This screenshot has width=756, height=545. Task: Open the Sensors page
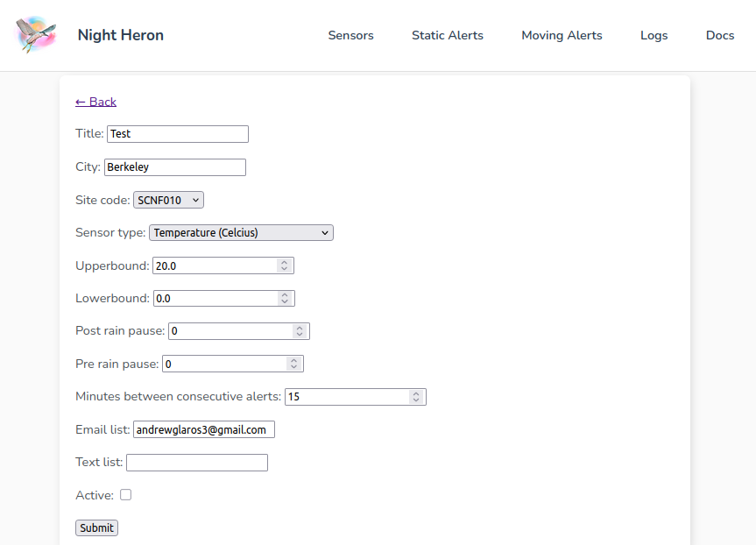350,36
